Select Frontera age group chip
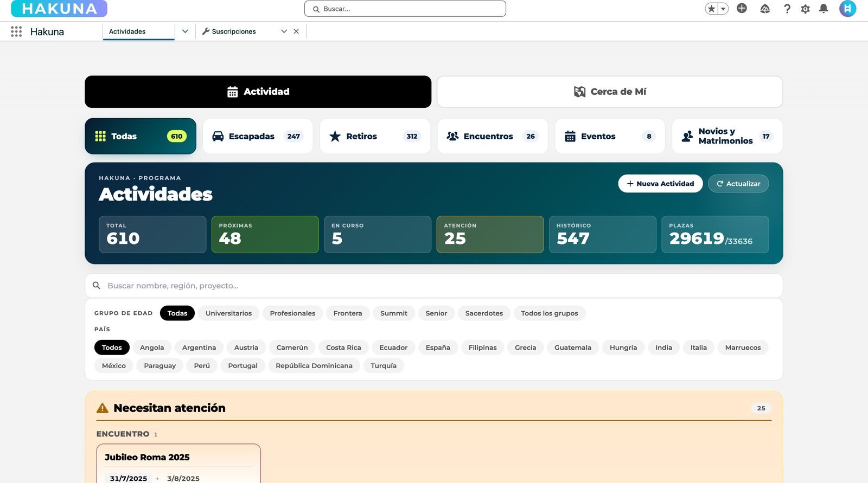The width and height of the screenshot is (868, 483). click(x=348, y=313)
